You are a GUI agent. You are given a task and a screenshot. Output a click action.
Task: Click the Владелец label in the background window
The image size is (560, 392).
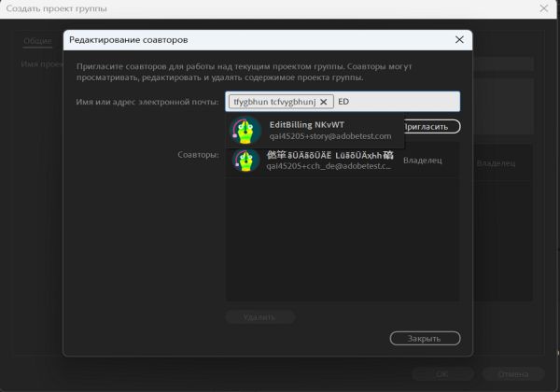point(496,163)
